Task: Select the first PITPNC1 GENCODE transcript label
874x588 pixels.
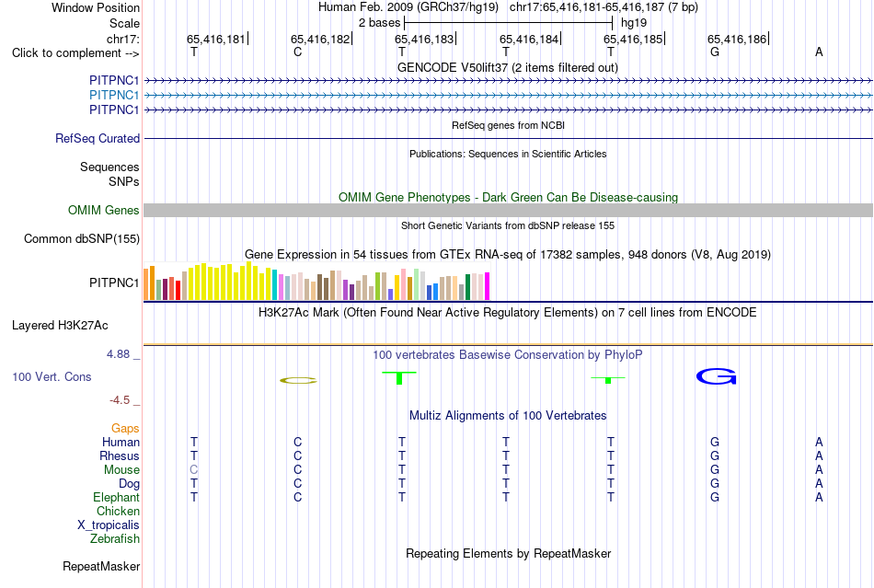Action: [x=114, y=80]
